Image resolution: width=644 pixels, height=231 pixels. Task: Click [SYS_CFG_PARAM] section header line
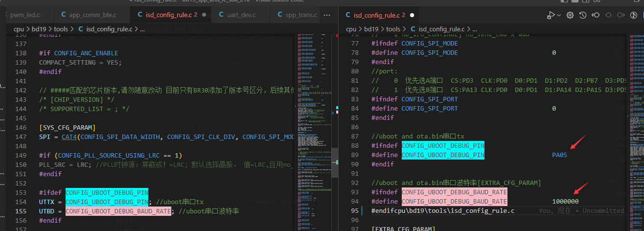click(x=67, y=127)
